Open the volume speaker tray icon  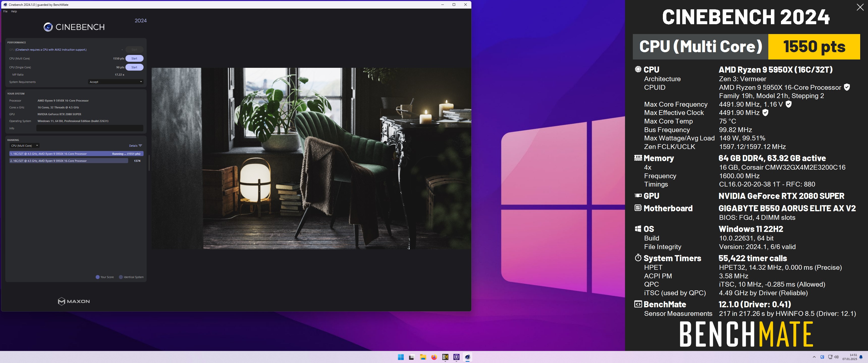(836, 357)
